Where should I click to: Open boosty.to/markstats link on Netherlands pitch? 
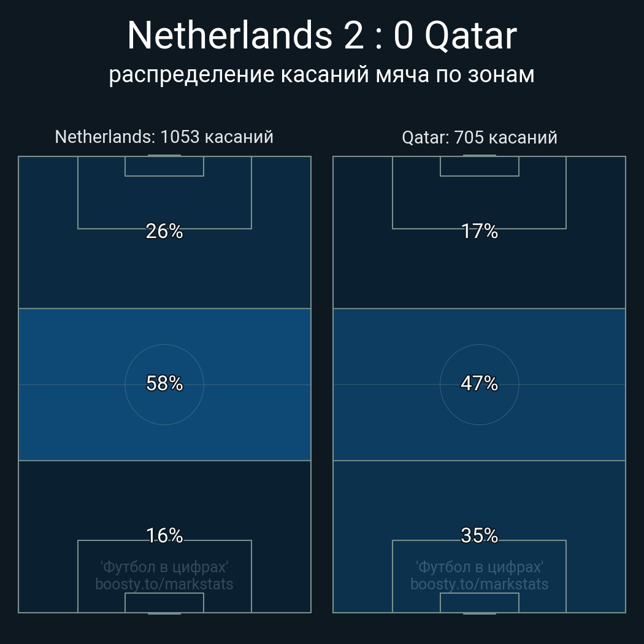click(x=164, y=584)
